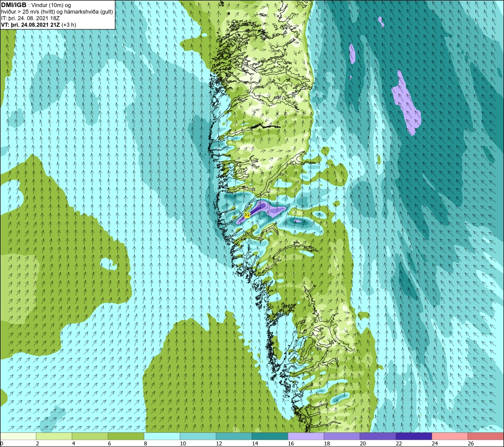Image resolution: width=504 pixels, height=447 pixels.
Task: Click the 12–14 m/s teal legend swatch
Action: [x=234, y=436]
